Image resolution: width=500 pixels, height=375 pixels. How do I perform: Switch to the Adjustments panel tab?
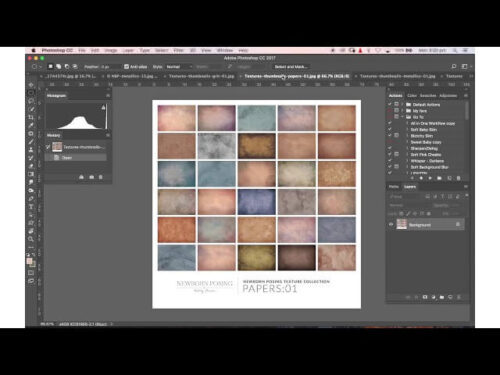click(448, 96)
